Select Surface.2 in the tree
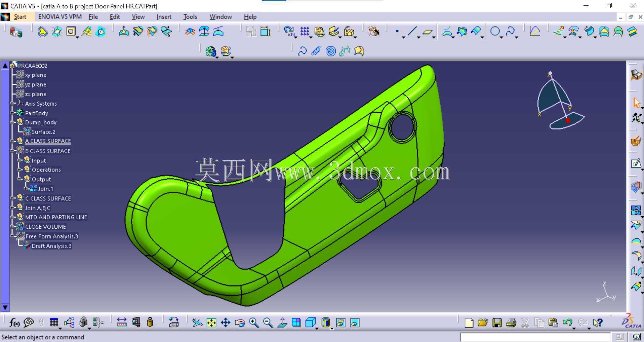644x342 pixels. (x=43, y=132)
